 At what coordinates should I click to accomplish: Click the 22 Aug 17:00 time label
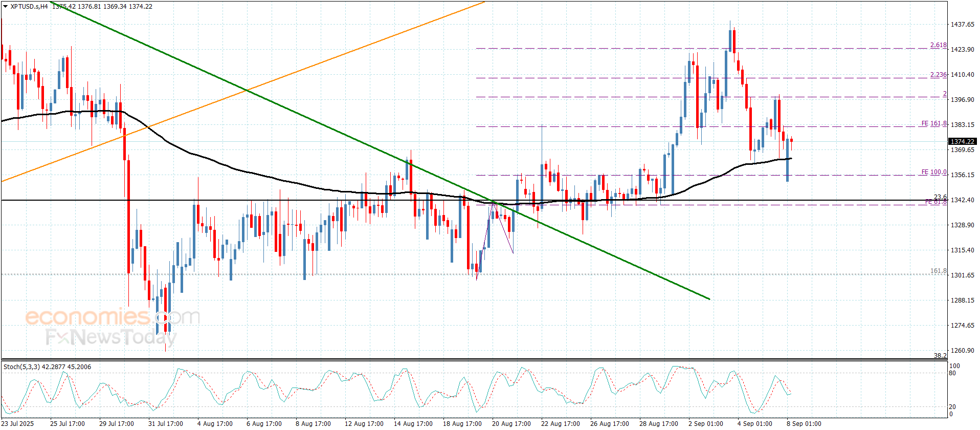560,424
